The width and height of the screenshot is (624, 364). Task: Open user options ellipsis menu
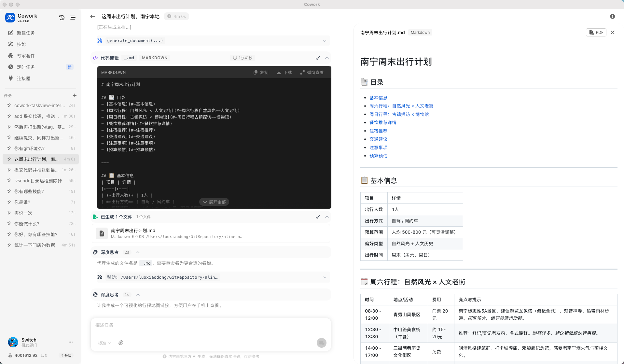tap(71, 342)
